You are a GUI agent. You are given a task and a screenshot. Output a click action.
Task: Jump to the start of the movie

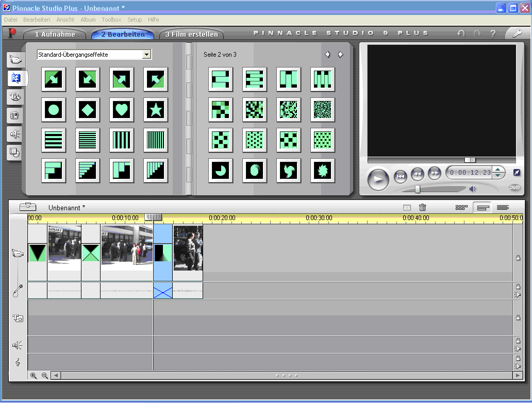coord(401,176)
